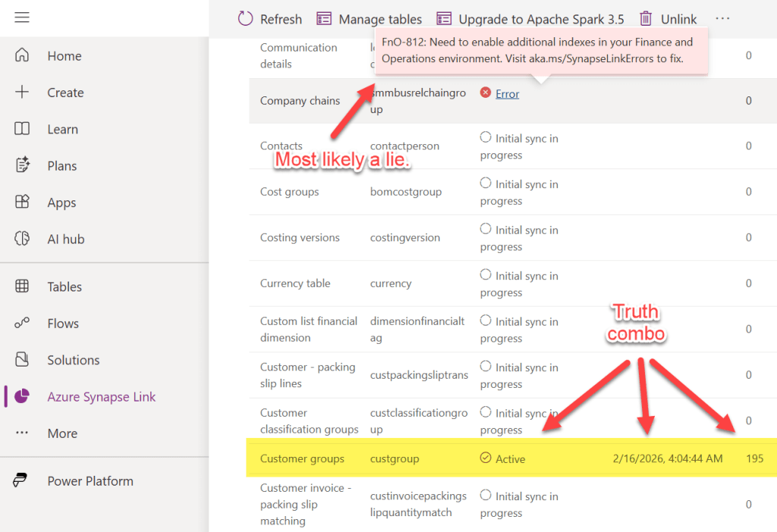The width and height of the screenshot is (777, 532).
Task: Expand the More navigation item
Action: point(61,433)
